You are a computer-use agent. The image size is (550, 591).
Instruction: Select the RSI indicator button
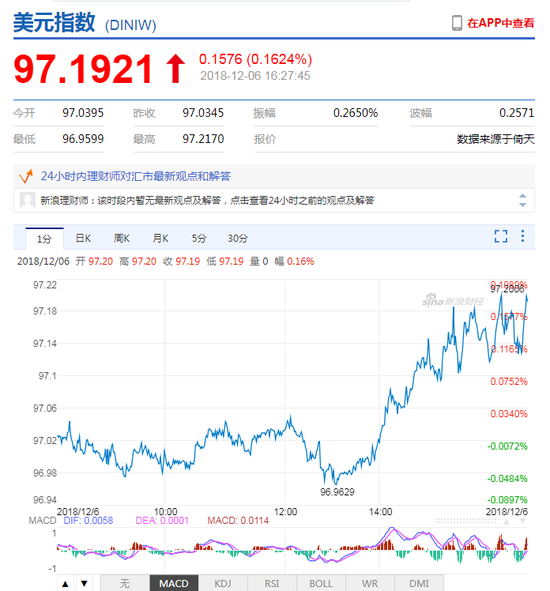(x=272, y=583)
